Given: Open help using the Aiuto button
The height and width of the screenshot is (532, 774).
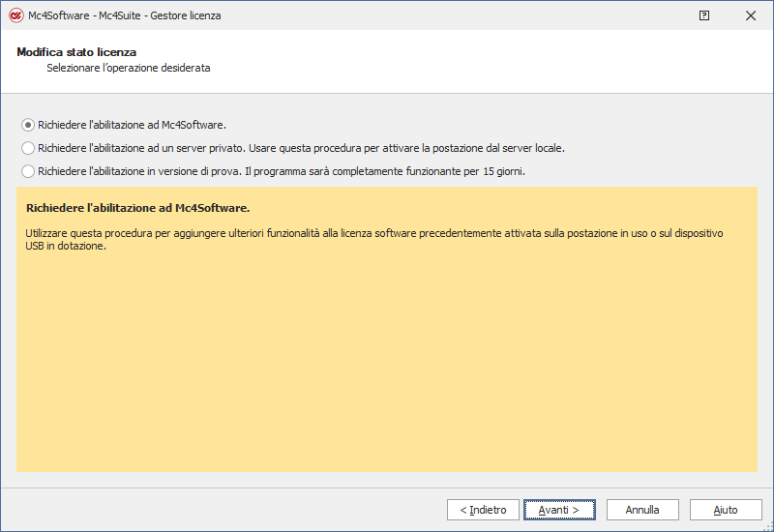Looking at the screenshot, I should pos(726,510).
